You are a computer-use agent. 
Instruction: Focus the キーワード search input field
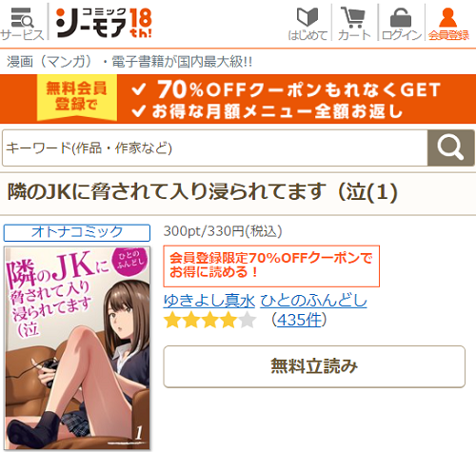click(215, 147)
